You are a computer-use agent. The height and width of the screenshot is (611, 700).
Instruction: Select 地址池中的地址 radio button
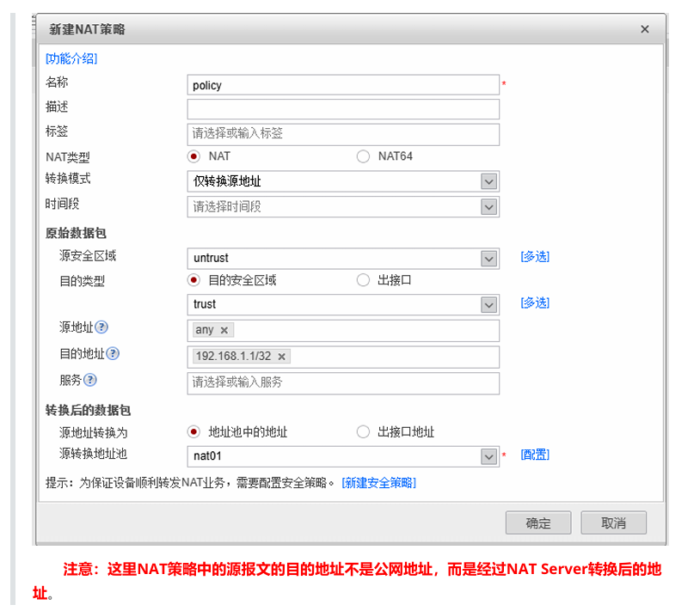click(193, 431)
